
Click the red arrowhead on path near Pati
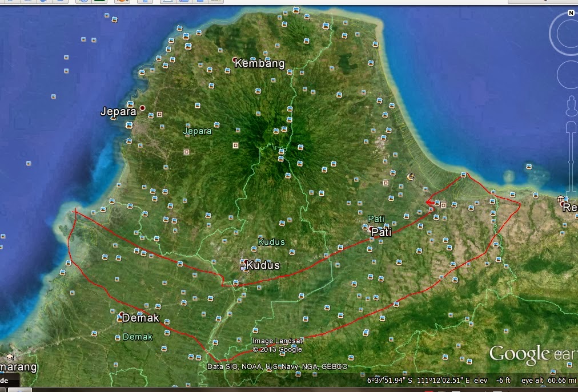[430, 201]
